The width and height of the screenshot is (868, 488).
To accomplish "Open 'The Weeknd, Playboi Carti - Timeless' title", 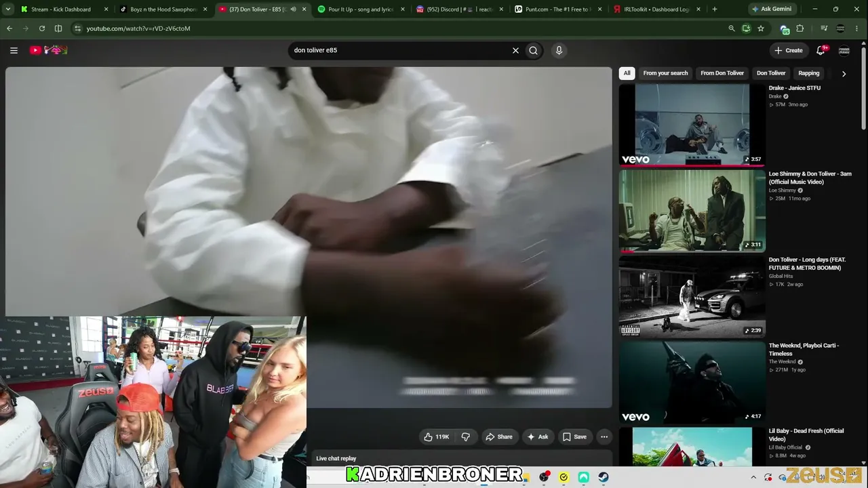I will (x=804, y=349).
